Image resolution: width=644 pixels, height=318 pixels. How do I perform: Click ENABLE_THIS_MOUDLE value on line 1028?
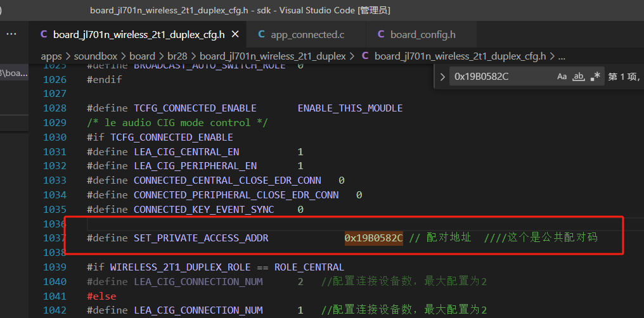pyautogui.click(x=350, y=108)
